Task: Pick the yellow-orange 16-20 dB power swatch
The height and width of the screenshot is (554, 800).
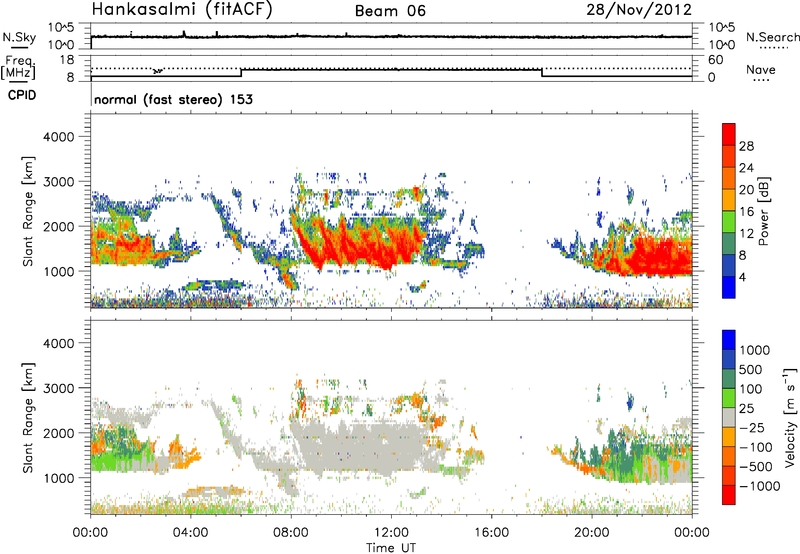Action: click(729, 200)
